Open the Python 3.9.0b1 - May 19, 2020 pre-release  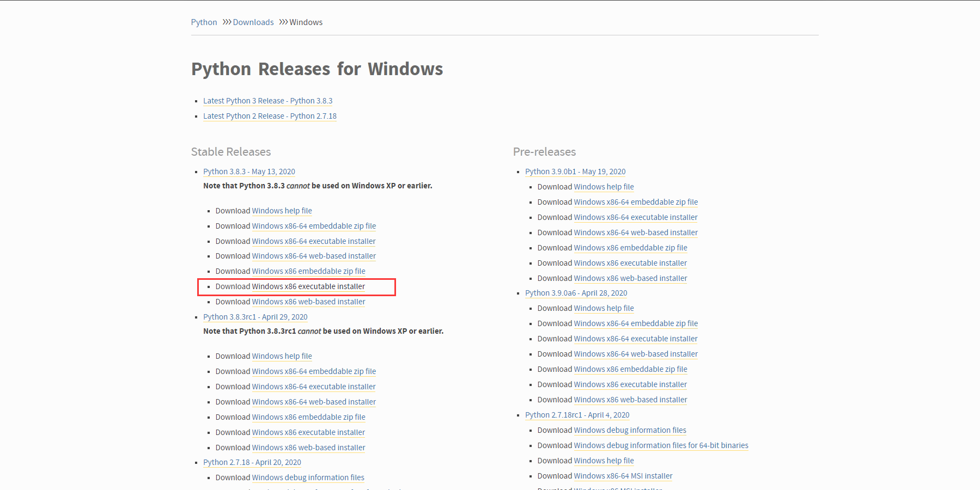pos(575,171)
